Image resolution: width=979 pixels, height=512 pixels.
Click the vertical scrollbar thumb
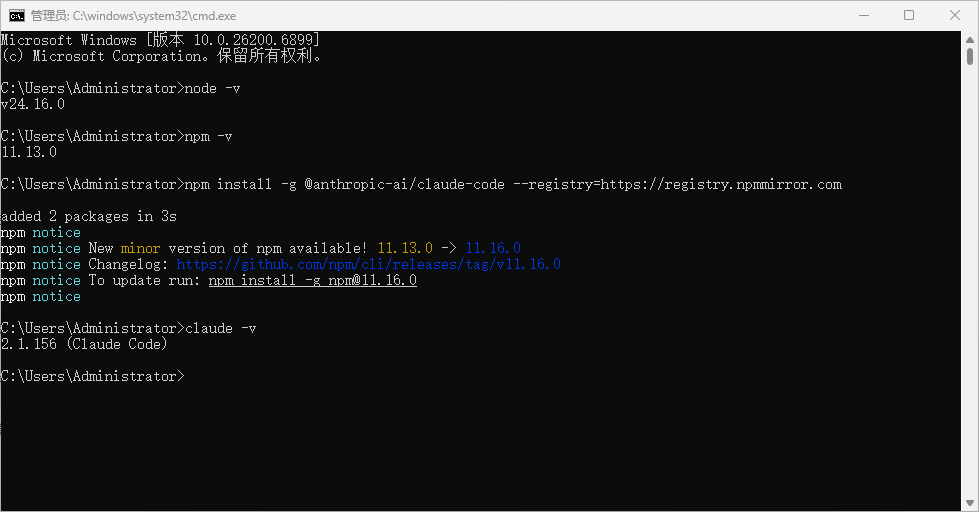(x=970, y=56)
